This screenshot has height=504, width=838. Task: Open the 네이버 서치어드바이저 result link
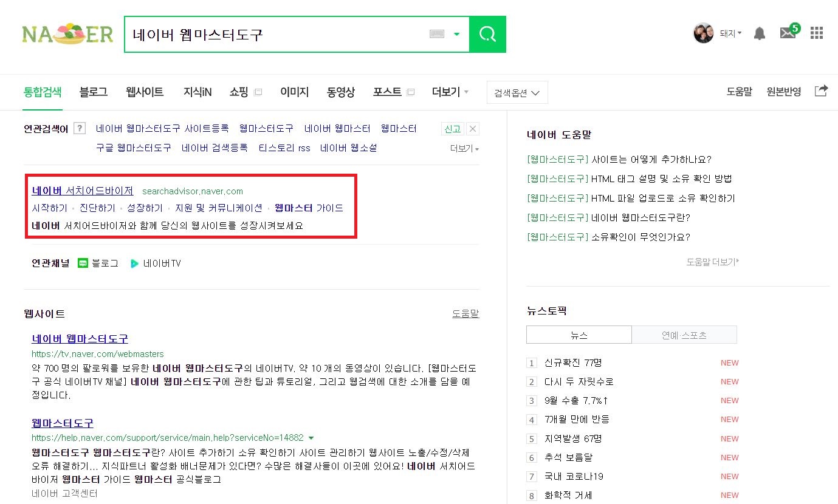click(x=83, y=191)
